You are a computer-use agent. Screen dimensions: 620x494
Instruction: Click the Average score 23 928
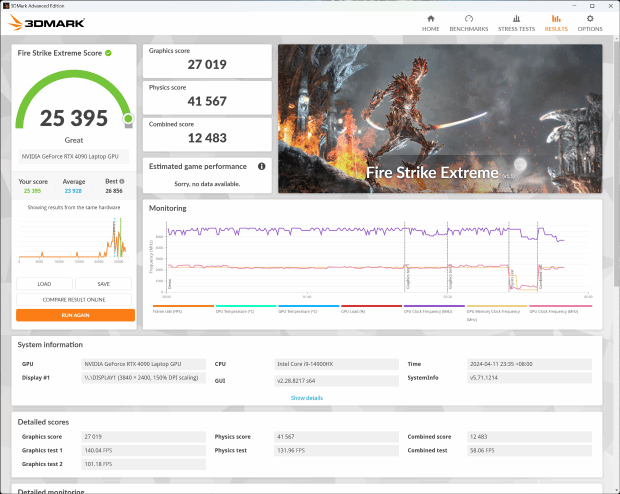[x=73, y=191]
